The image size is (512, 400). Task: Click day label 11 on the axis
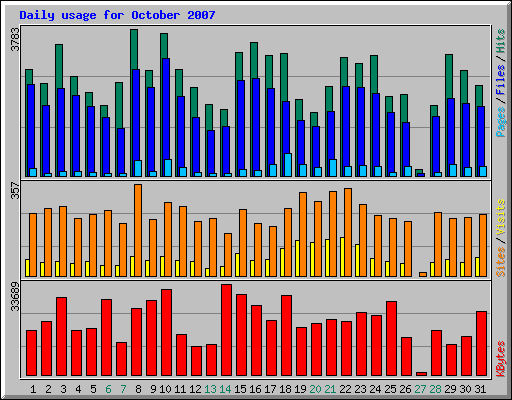pyautogui.click(x=180, y=389)
